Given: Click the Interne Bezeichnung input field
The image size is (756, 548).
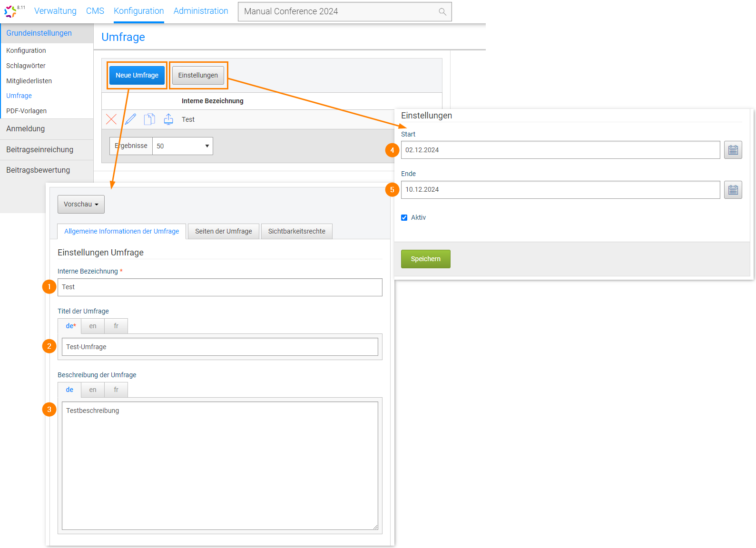Looking at the screenshot, I should [x=220, y=287].
